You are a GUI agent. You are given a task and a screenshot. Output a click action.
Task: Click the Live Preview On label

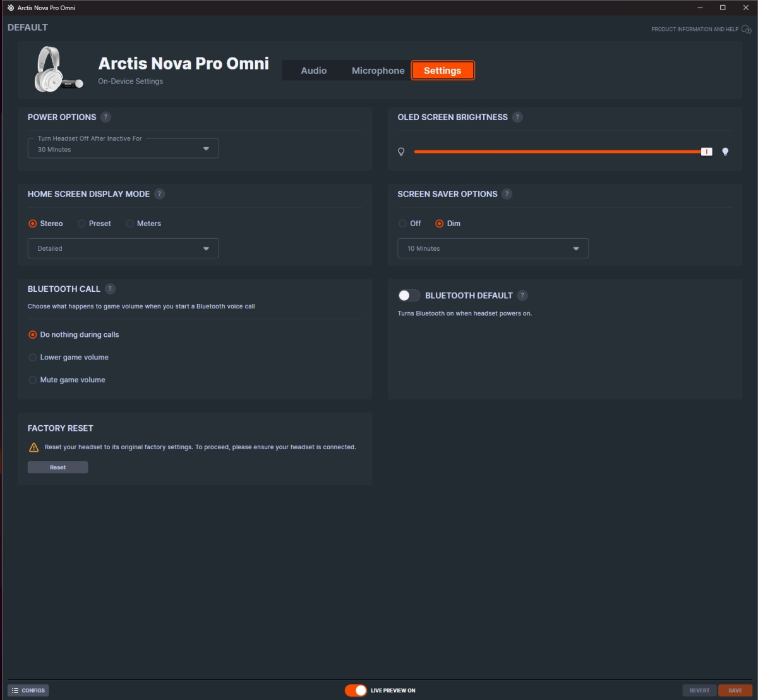(x=393, y=691)
